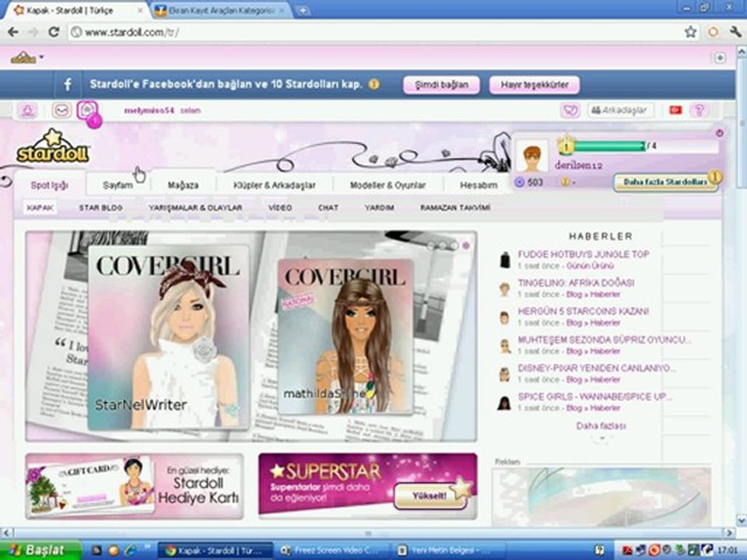Click the horizontal scrollbar right arrow
This screenshot has width=747, height=560.
pos(729,533)
